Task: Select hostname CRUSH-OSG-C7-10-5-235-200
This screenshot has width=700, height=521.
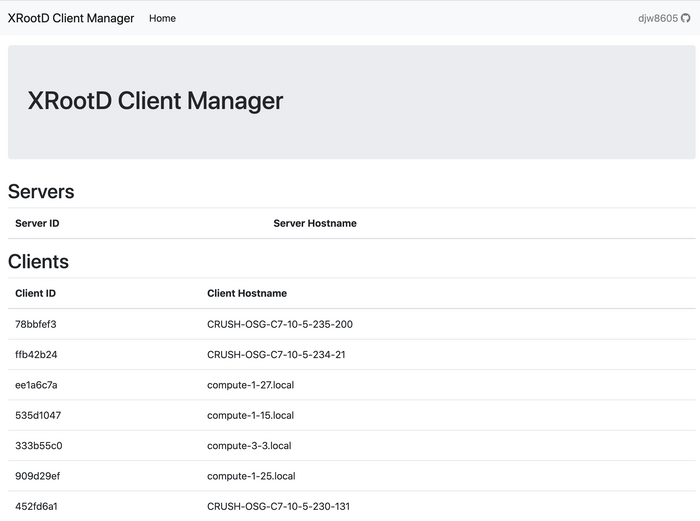Action: (x=280, y=324)
